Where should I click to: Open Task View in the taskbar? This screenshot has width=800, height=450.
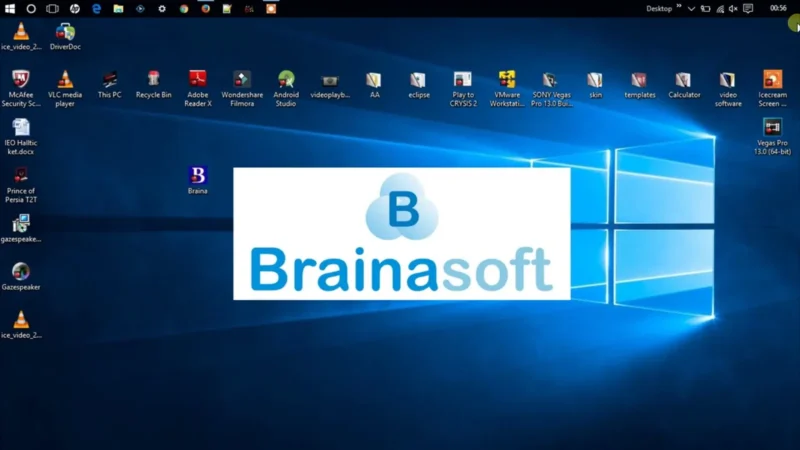coord(53,9)
